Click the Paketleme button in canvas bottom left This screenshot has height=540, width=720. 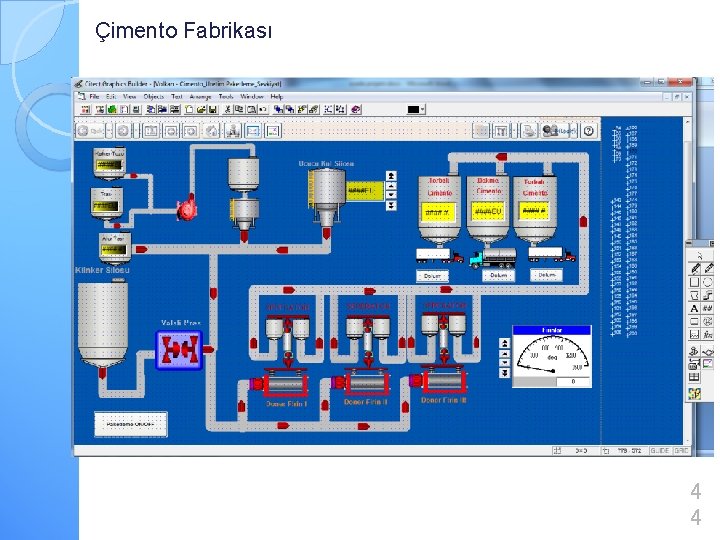click(131, 424)
